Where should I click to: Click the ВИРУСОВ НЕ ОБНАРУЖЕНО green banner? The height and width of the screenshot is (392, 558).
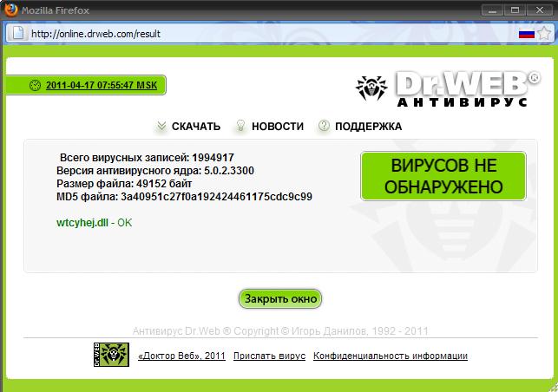point(443,176)
